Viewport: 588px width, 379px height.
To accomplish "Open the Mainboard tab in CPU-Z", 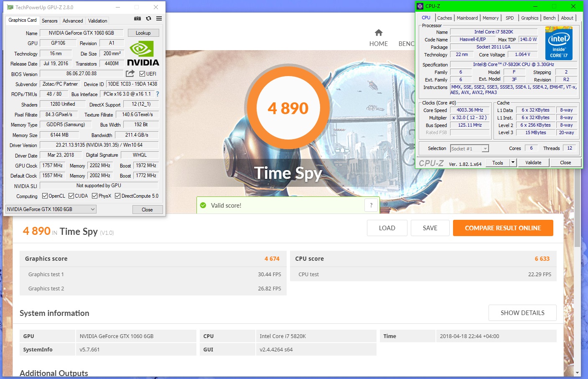I will click(x=467, y=18).
